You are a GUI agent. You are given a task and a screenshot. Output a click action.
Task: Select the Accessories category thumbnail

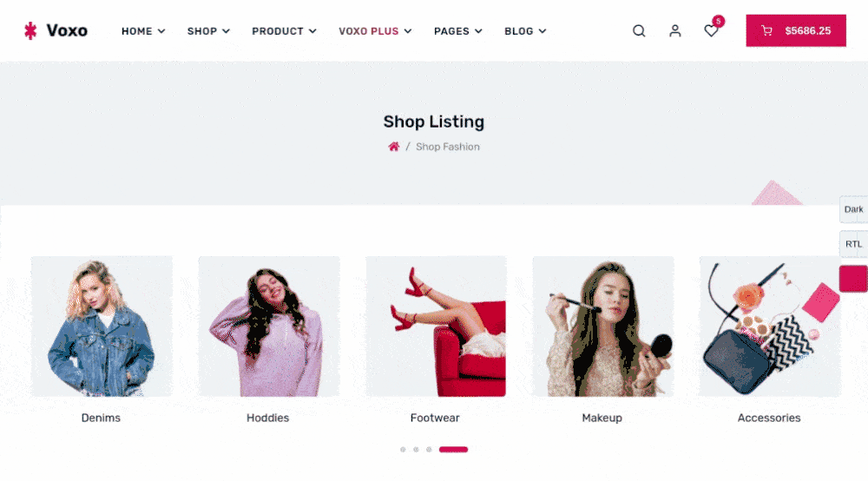(x=770, y=326)
